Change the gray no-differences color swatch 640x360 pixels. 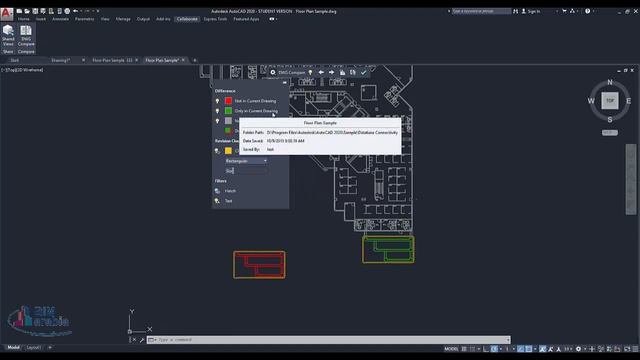coord(228,121)
